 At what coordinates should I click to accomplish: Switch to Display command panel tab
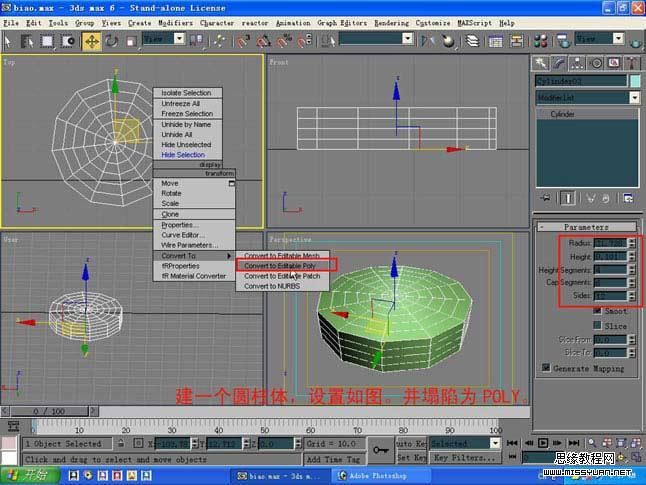[x=614, y=63]
